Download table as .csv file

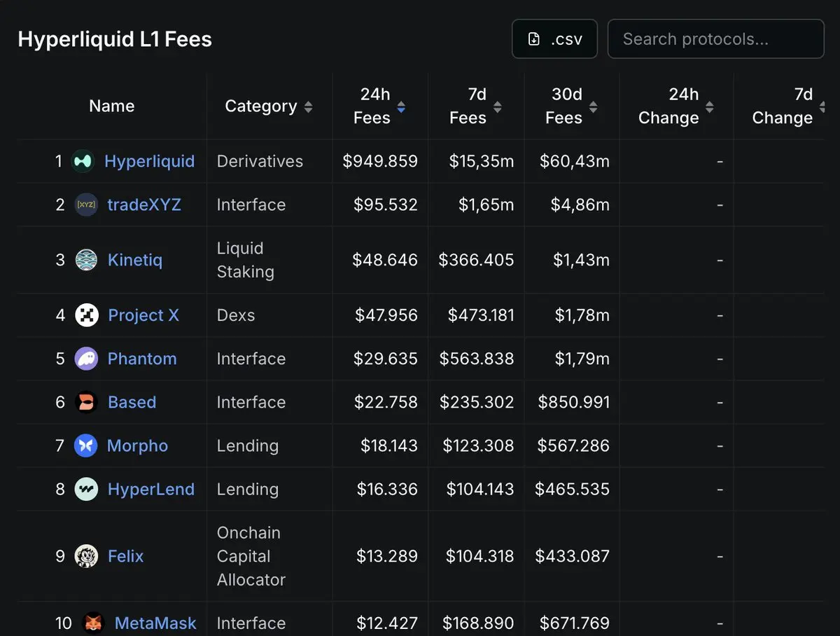click(554, 39)
